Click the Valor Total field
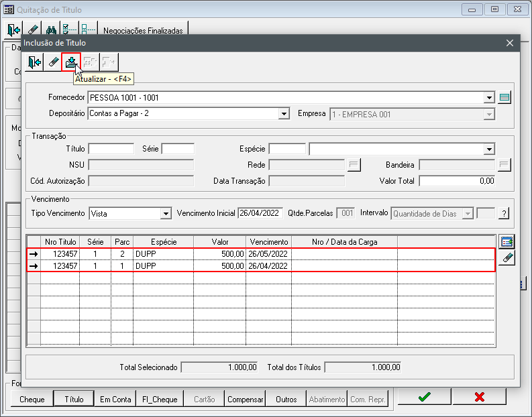The width and height of the screenshot is (532, 417). (x=457, y=181)
